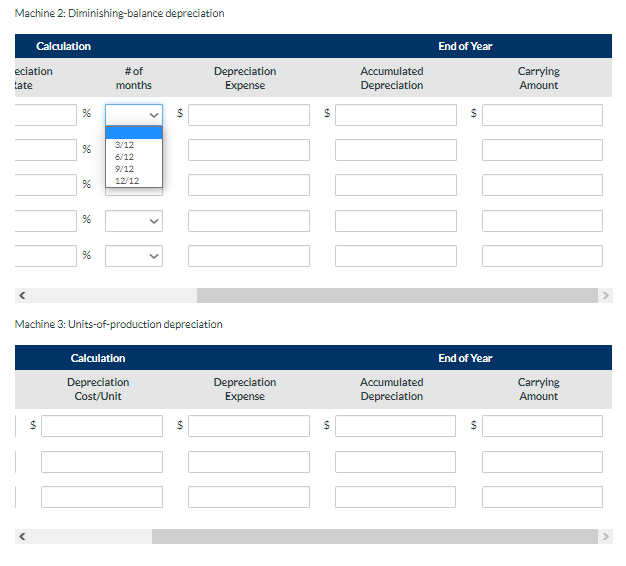Click right scroll arrow of Machine 2 table
This screenshot has height=566, width=626.
tap(605, 295)
